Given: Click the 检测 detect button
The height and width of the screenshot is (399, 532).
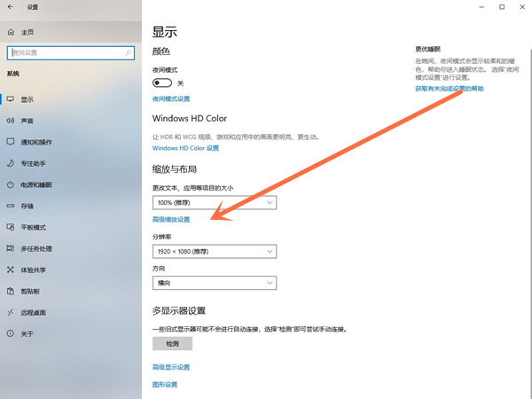Looking at the screenshot, I should (172, 343).
